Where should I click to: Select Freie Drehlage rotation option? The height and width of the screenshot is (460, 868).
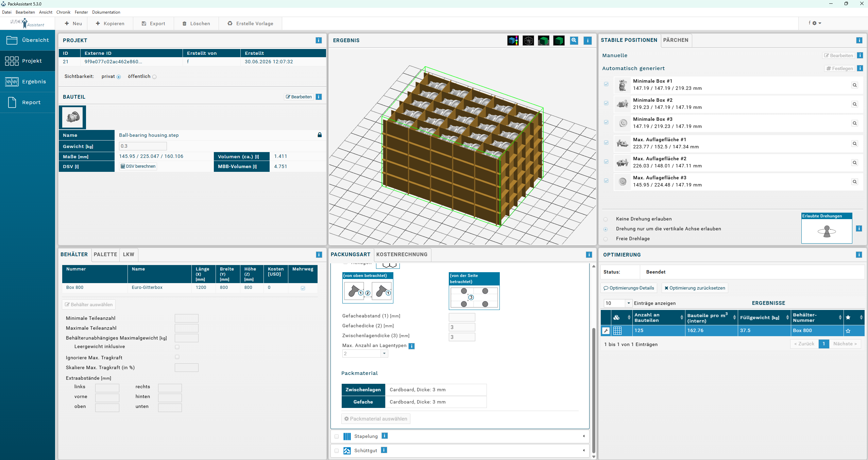click(606, 239)
